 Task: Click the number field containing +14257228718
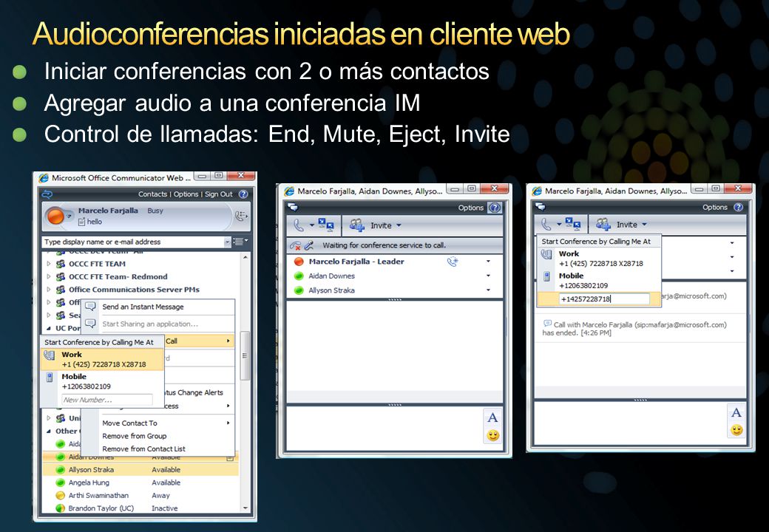point(604,299)
